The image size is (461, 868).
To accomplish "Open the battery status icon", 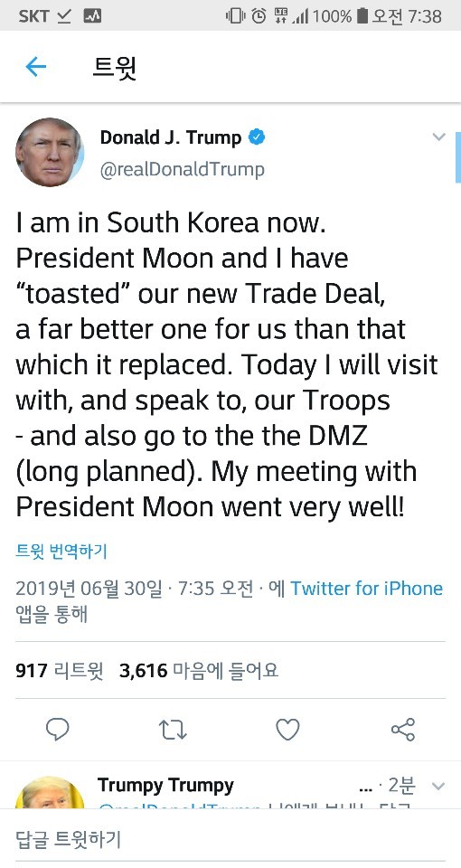I will 362,15.
